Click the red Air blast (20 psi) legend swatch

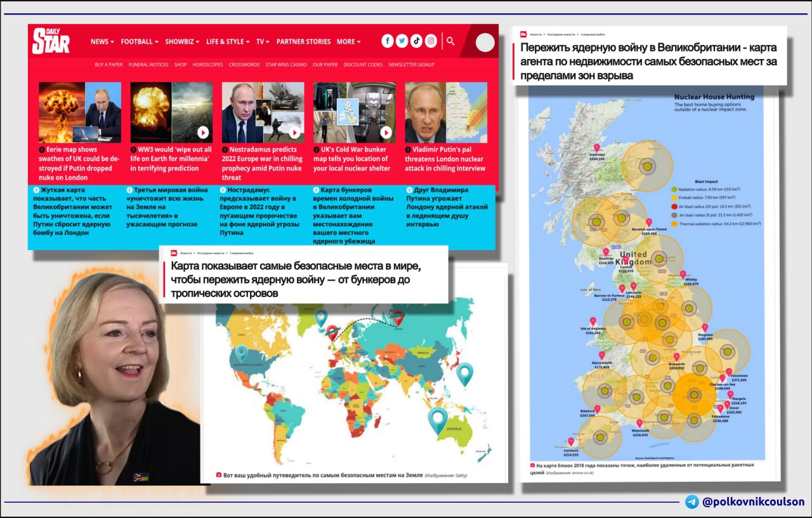click(x=674, y=206)
